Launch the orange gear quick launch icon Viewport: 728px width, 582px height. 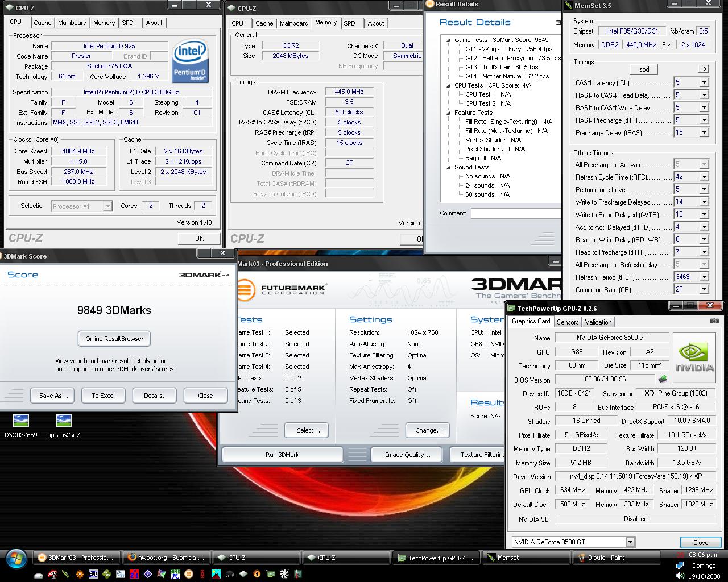(x=80, y=574)
